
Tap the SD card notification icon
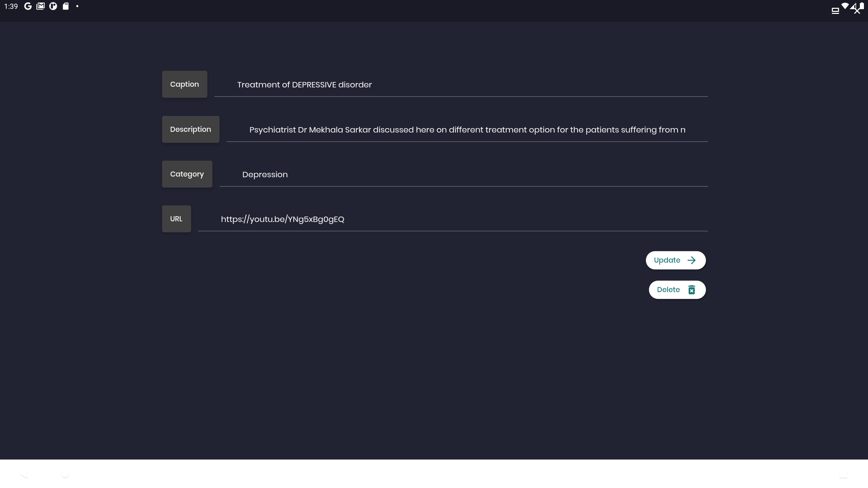(x=66, y=6)
